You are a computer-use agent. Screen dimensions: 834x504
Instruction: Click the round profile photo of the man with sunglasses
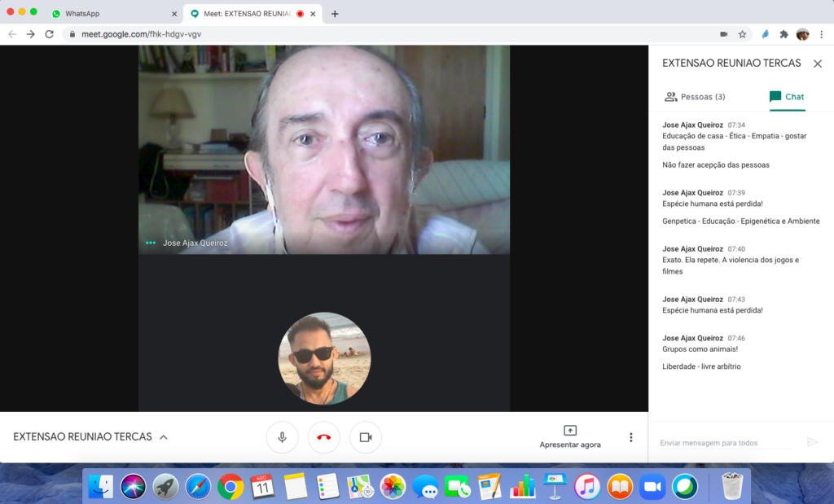324,358
